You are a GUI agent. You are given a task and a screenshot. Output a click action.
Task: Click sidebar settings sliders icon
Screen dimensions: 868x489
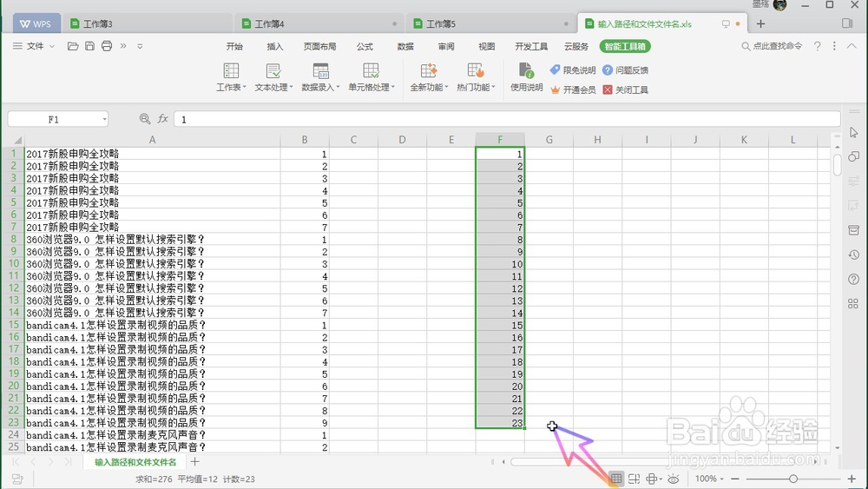(853, 181)
